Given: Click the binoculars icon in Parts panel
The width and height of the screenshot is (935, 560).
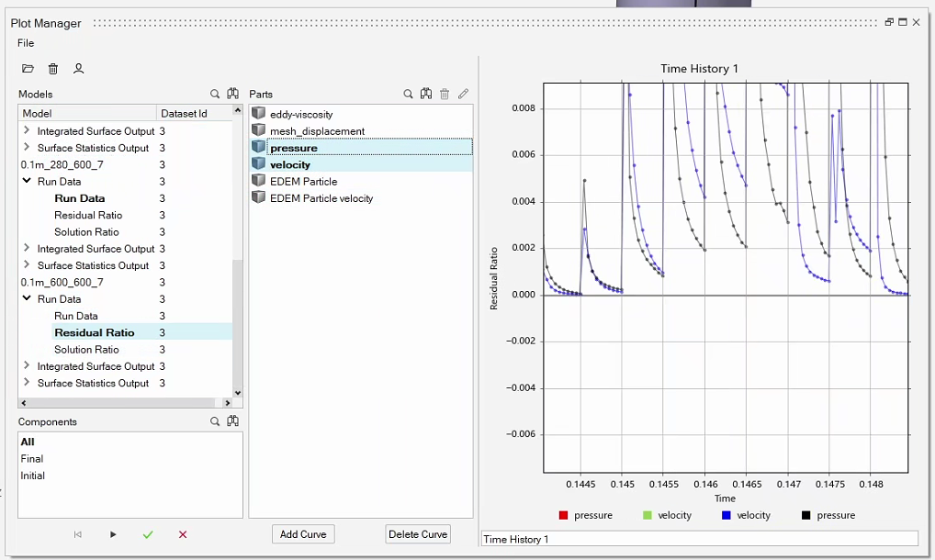Looking at the screenshot, I should click(x=426, y=94).
